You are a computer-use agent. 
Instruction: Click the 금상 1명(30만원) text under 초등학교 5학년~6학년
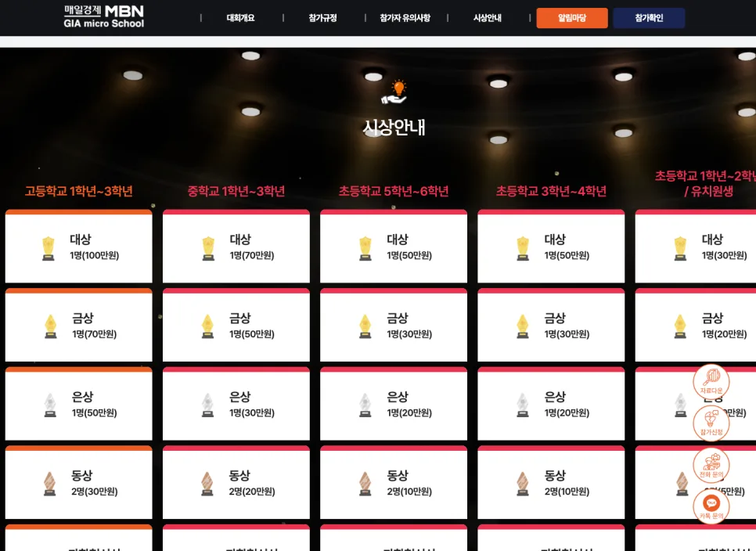click(409, 326)
